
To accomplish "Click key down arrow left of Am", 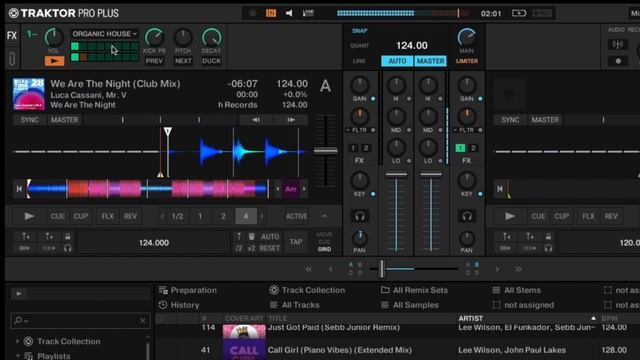I will pyautogui.click(x=278, y=189).
